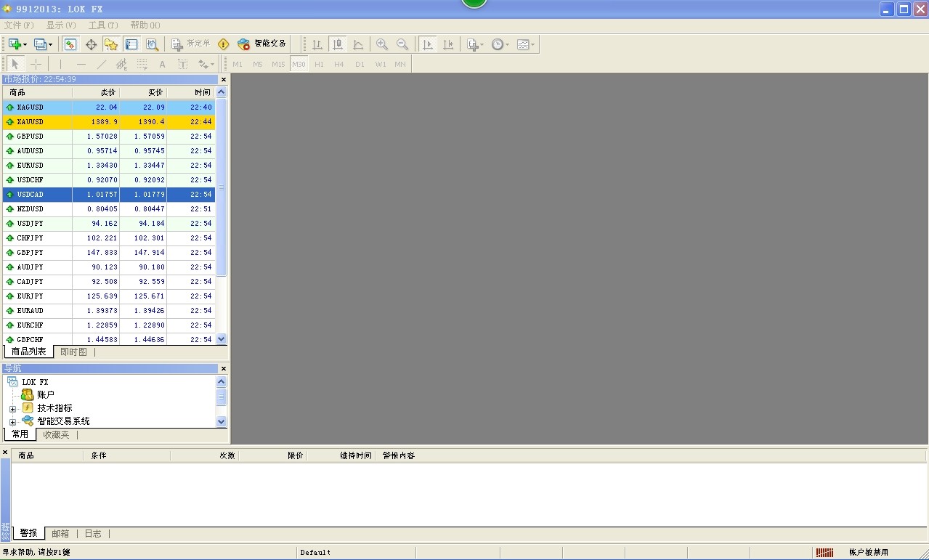This screenshot has width=929, height=560.
Task: Switch to the 收藏夹 tab
Action: [x=56, y=434]
